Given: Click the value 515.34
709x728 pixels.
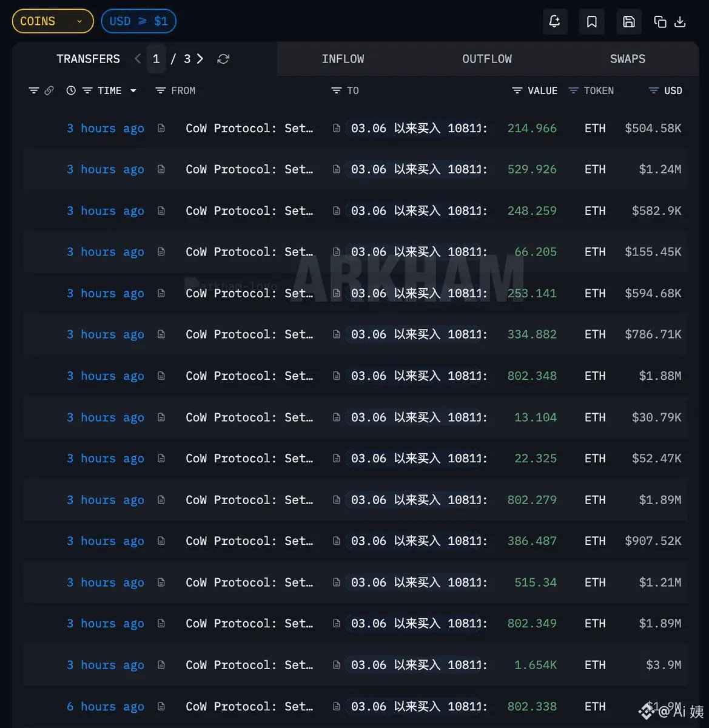Looking at the screenshot, I should coord(536,582).
